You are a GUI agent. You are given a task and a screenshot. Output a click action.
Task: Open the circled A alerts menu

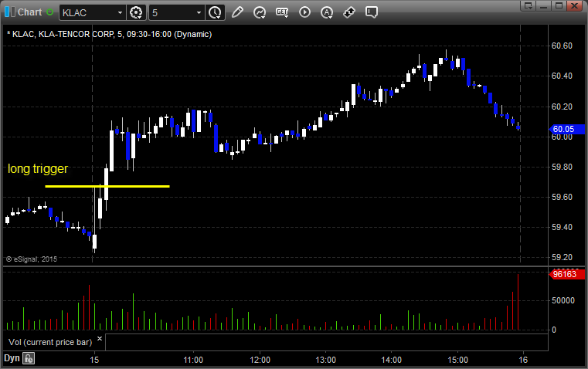(327, 12)
